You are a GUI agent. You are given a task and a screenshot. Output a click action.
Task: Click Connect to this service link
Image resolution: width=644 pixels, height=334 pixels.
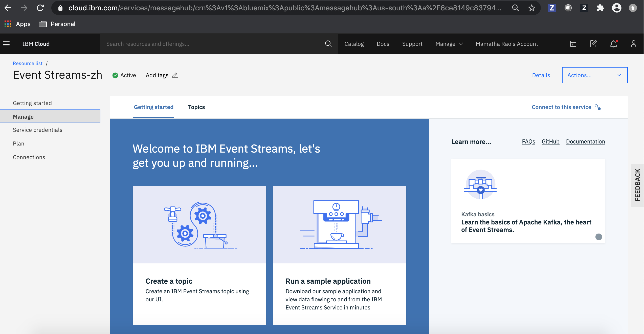[x=561, y=107]
